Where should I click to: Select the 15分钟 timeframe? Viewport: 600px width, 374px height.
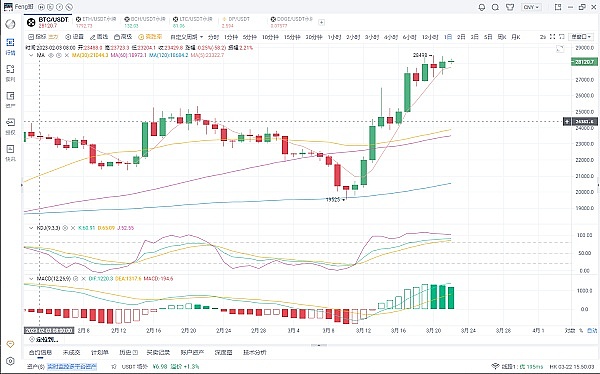tap(292, 37)
